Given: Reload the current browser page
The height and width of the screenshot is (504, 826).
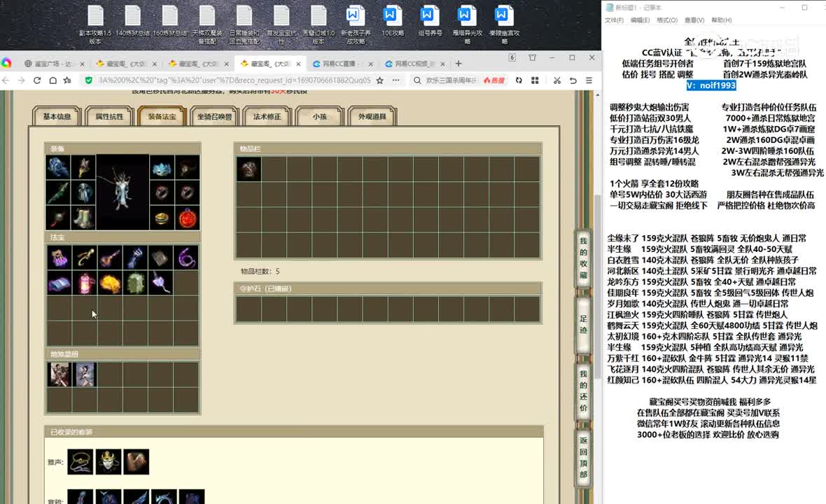Looking at the screenshot, I should [37, 80].
